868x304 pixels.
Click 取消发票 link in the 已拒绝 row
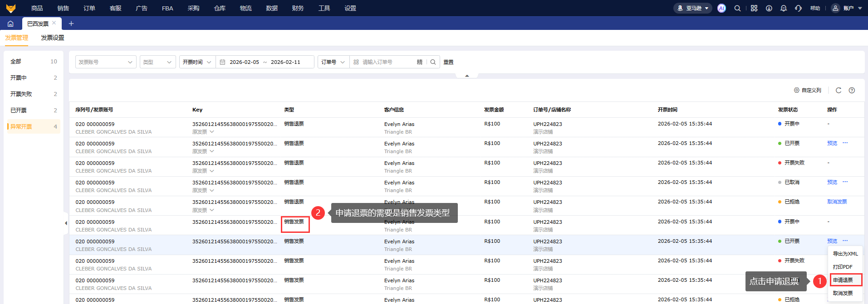point(837,202)
